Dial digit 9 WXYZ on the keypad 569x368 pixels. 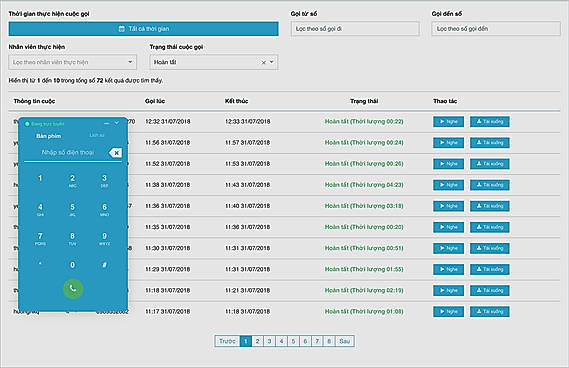[x=105, y=238]
